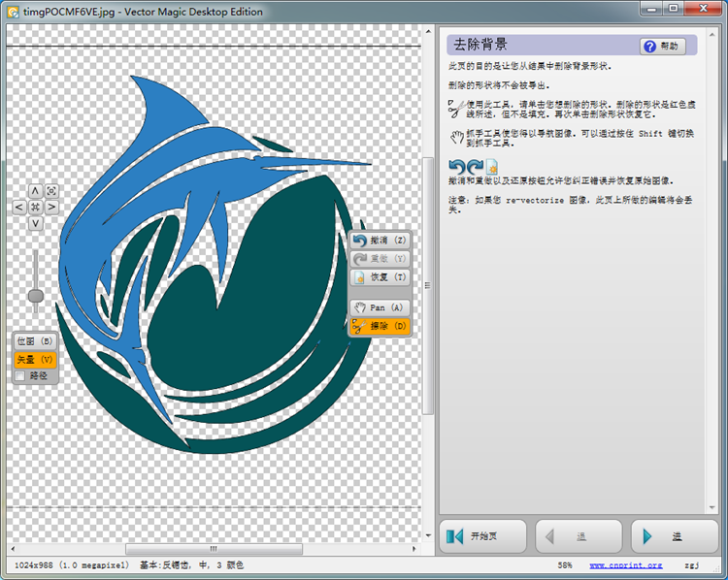728x580 pixels.
Task: Open help with the 帮助 button
Action: click(x=662, y=46)
